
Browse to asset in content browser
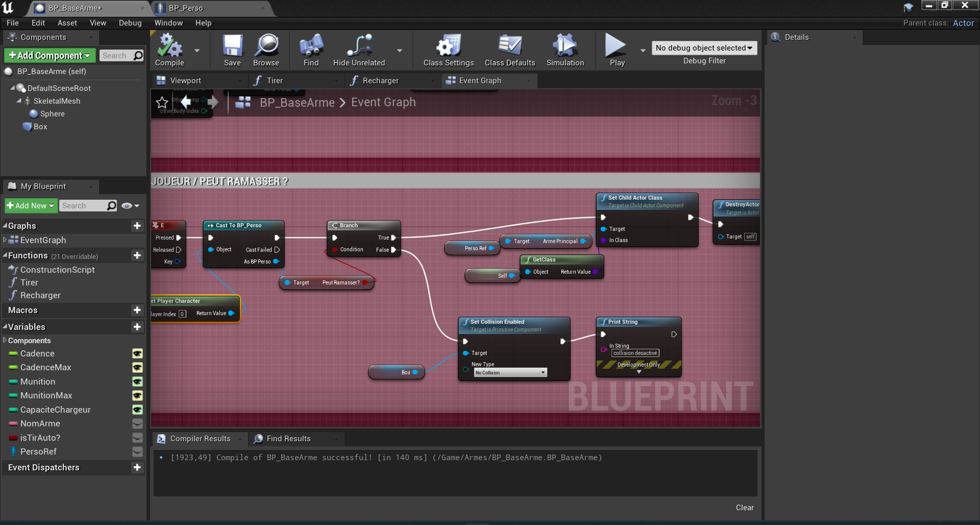[x=266, y=50]
